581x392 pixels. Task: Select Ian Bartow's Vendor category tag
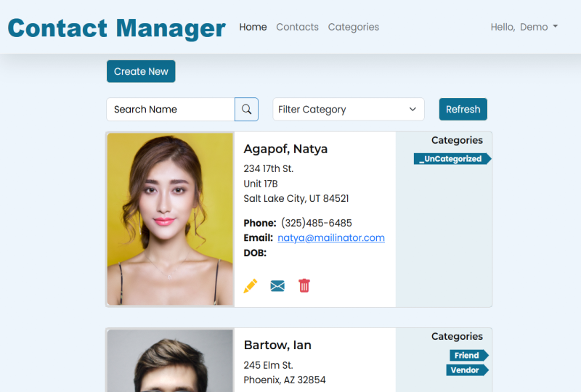[x=467, y=370]
